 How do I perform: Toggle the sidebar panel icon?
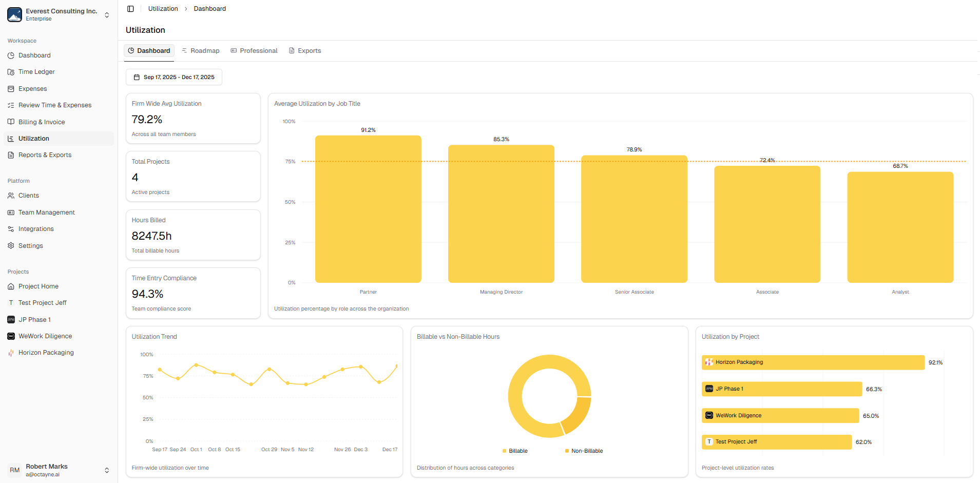click(x=130, y=9)
